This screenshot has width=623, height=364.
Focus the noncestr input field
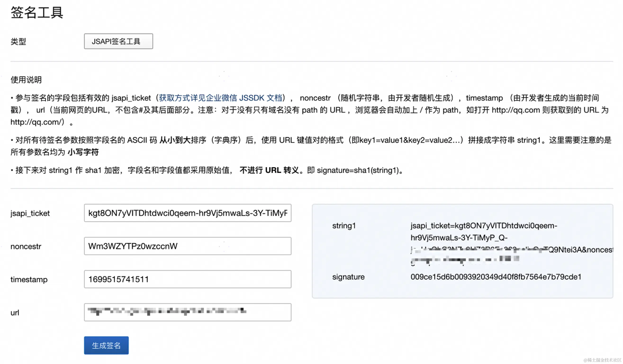tap(187, 246)
